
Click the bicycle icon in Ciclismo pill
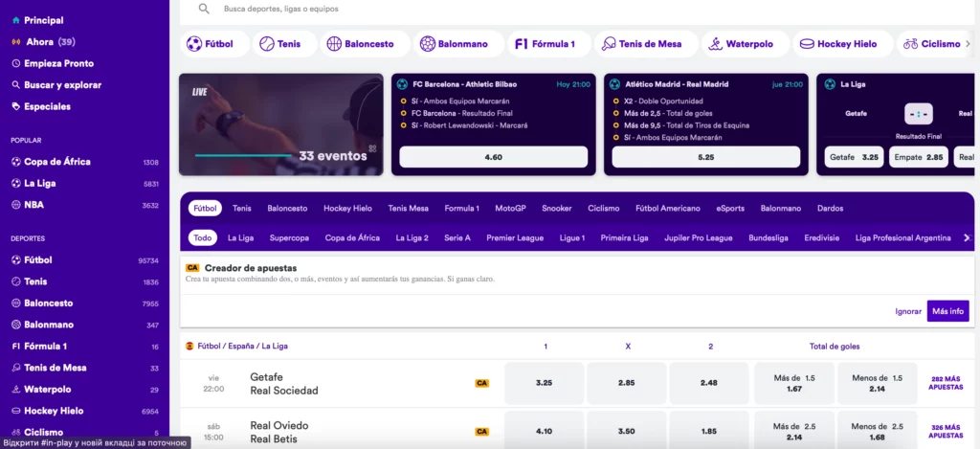point(911,44)
